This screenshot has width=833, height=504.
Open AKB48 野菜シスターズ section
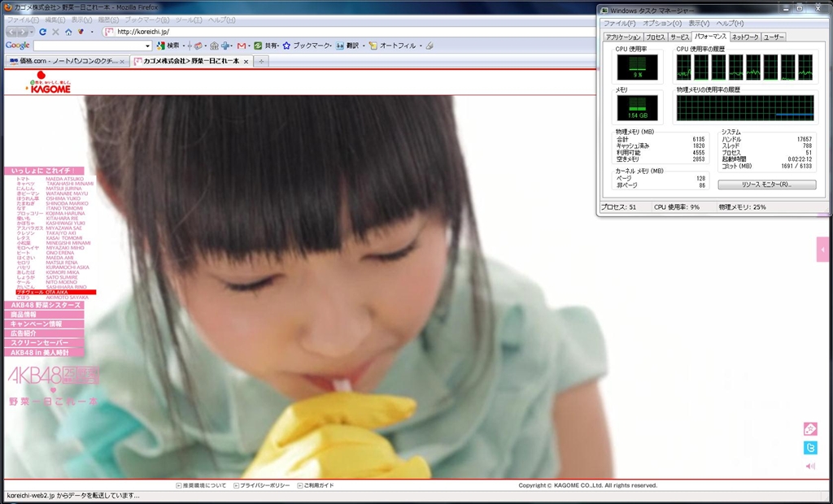[44, 306]
